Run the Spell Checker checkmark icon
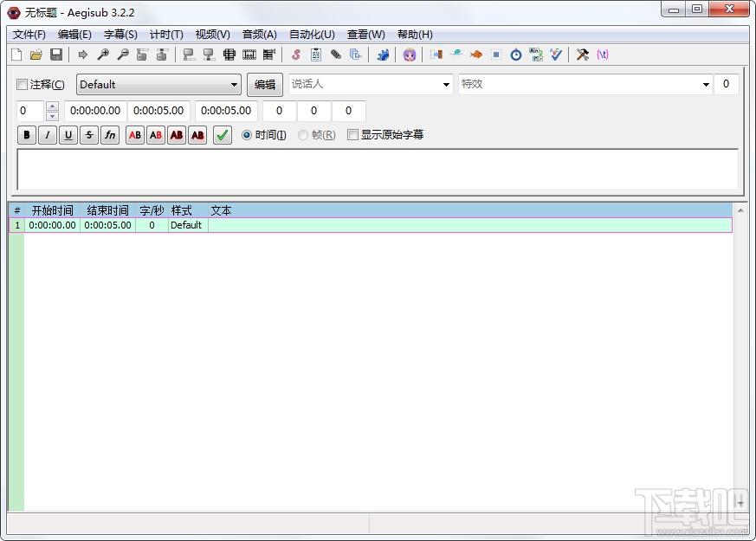The height and width of the screenshot is (541, 756). pos(556,55)
